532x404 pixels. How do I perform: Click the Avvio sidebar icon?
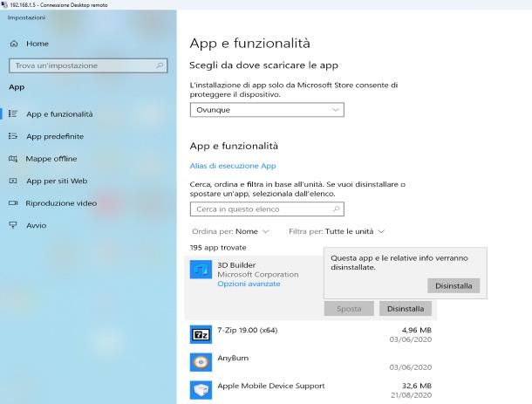pos(13,225)
